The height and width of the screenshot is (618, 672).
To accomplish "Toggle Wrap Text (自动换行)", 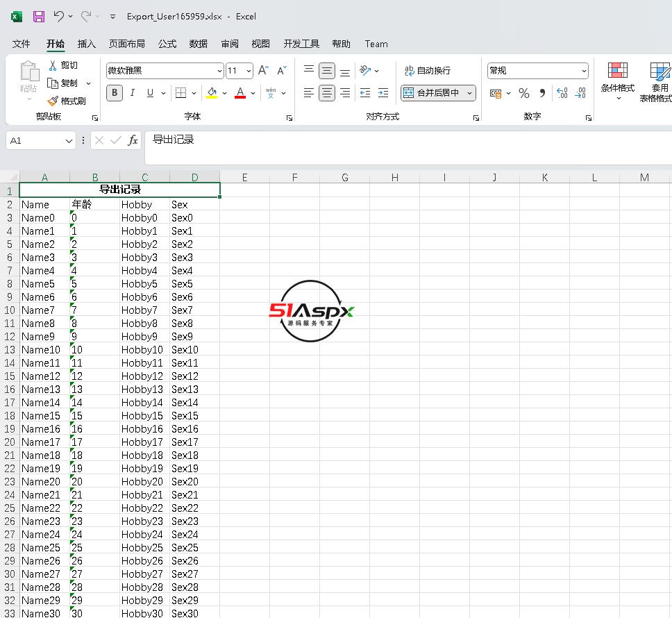I will 427,70.
